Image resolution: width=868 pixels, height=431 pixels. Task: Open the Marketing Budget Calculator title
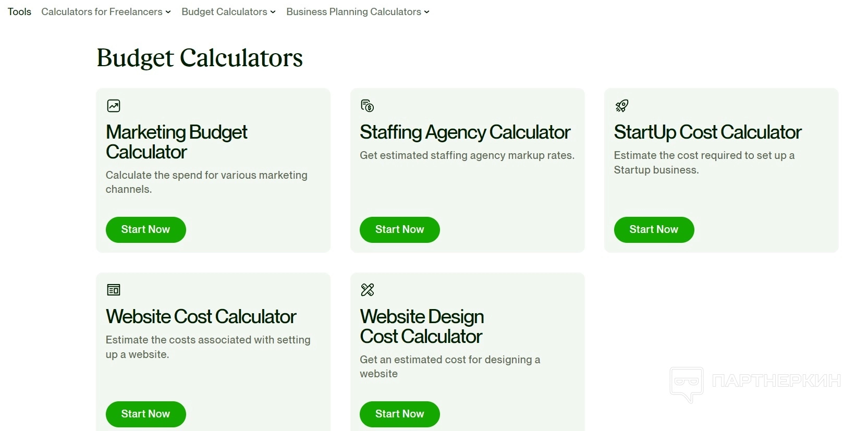point(176,142)
